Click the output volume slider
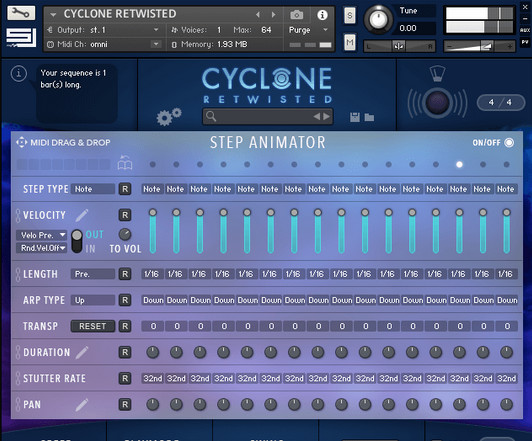The height and width of the screenshot is (441, 532). [479, 46]
